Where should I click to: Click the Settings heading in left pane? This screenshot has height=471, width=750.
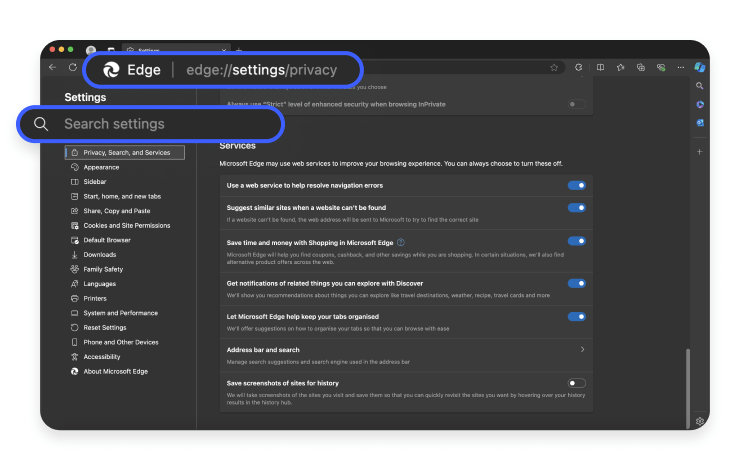coord(85,97)
